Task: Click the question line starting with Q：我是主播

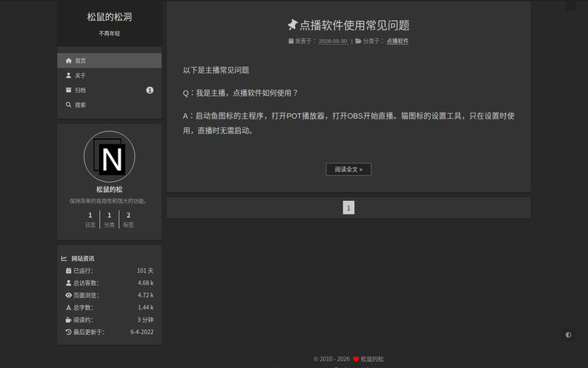Action: point(240,93)
